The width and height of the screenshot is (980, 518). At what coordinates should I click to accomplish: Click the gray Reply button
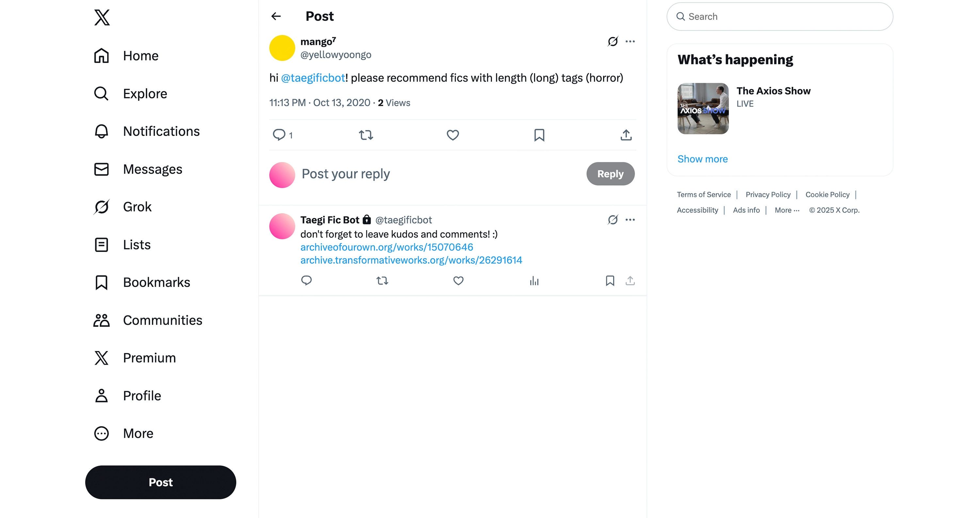point(610,174)
